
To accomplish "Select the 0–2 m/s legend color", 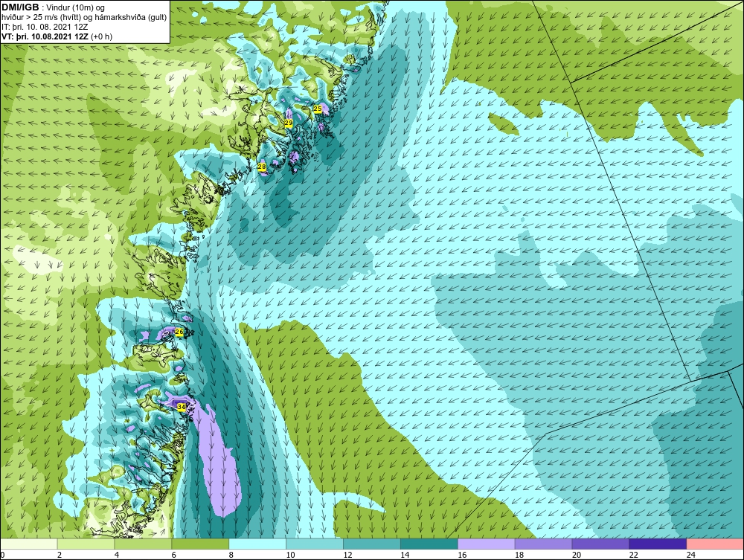I will (29, 544).
